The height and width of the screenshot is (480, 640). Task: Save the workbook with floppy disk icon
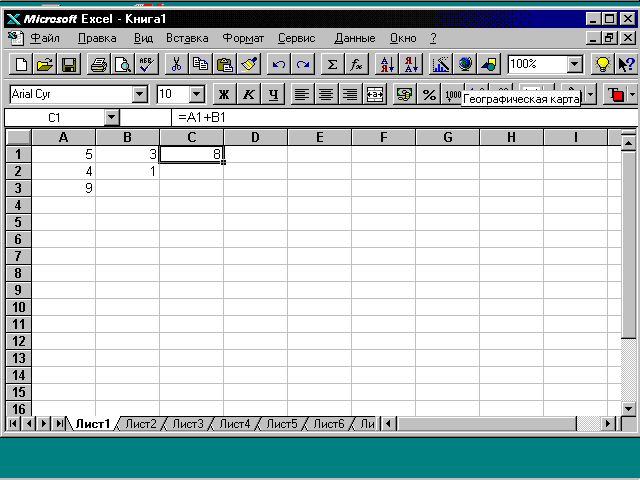coord(69,64)
